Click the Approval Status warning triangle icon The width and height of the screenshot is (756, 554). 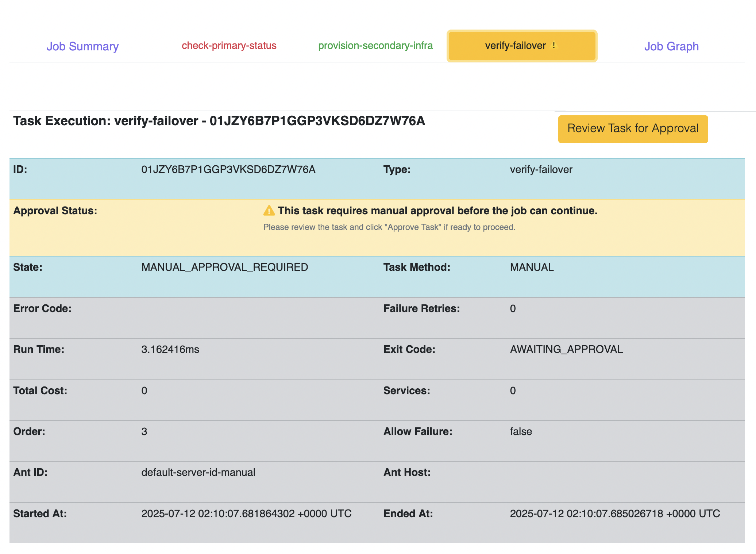(269, 211)
